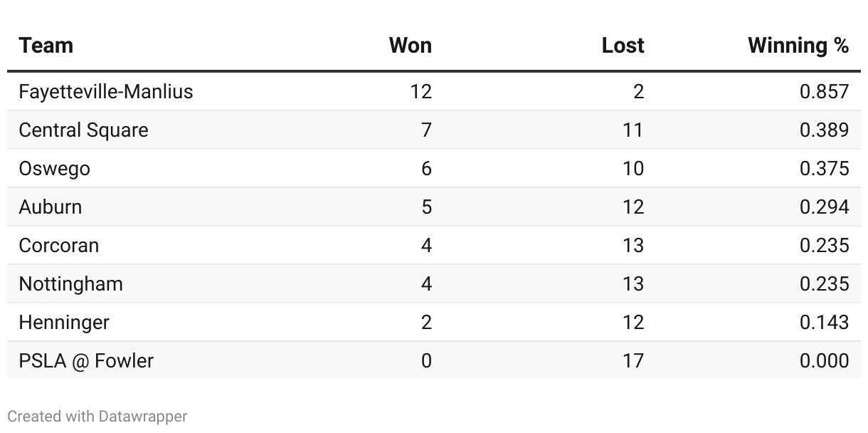868x433 pixels.
Task: Click the Henninger team cell
Action: (64, 323)
